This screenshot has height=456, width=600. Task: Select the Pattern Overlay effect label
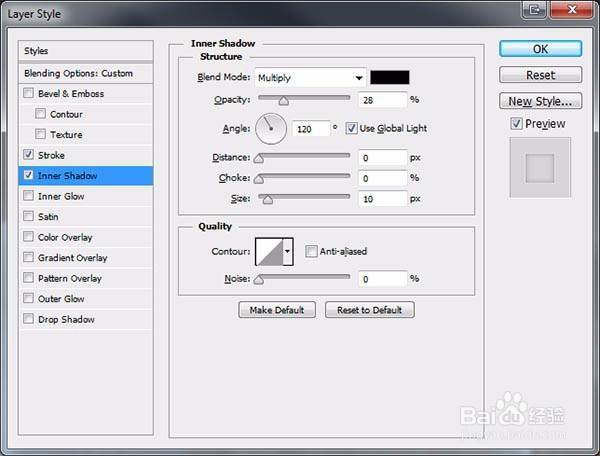pos(70,278)
